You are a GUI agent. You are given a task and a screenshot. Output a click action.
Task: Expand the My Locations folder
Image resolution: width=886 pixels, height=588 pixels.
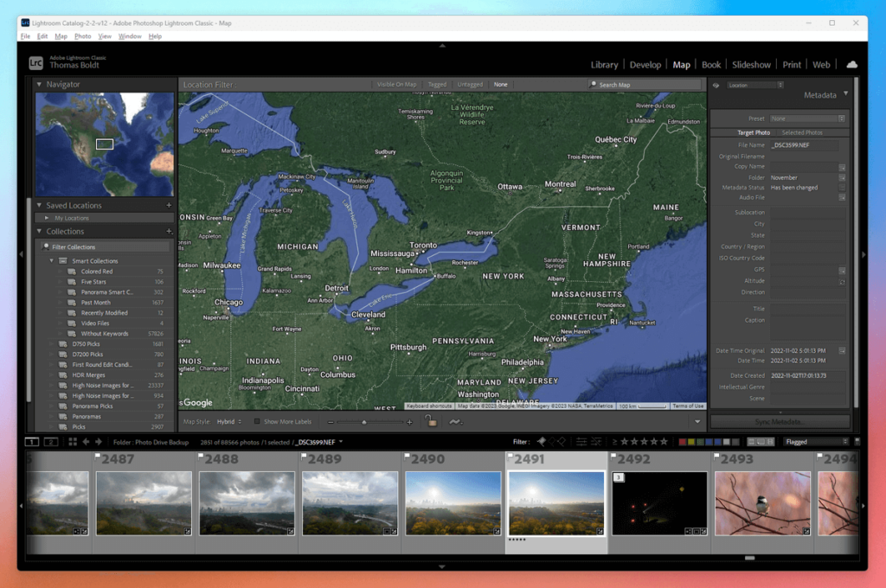tap(47, 218)
